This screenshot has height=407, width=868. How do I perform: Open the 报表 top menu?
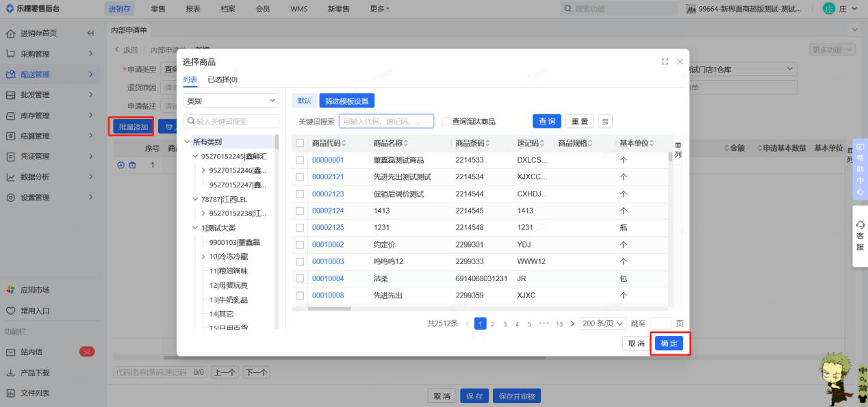coord(194,8)
